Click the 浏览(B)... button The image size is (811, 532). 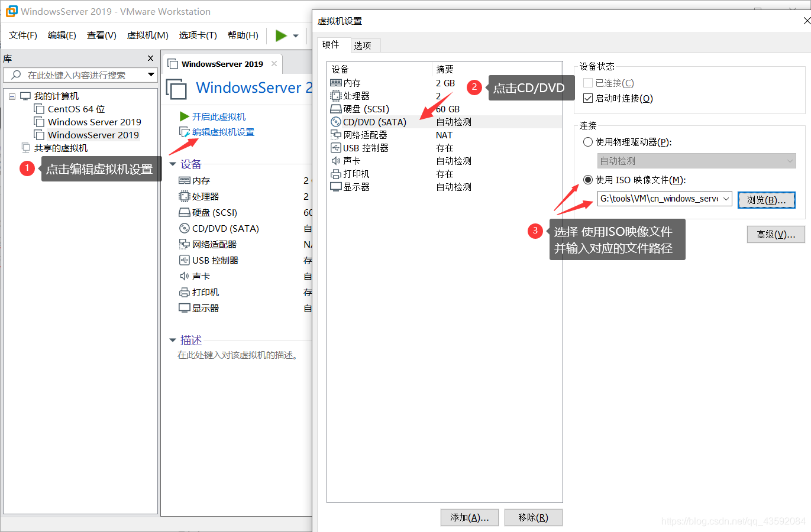tap(767, 200)
